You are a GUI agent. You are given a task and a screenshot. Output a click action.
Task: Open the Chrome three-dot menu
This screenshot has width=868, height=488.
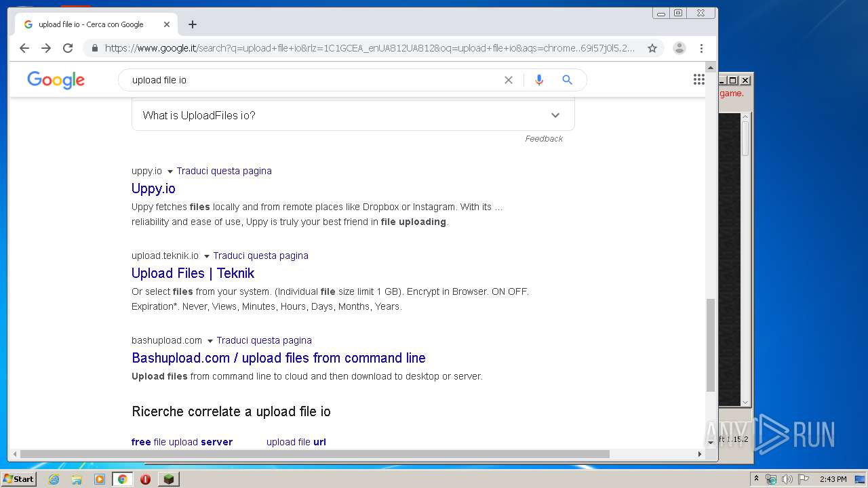(701, 48)
